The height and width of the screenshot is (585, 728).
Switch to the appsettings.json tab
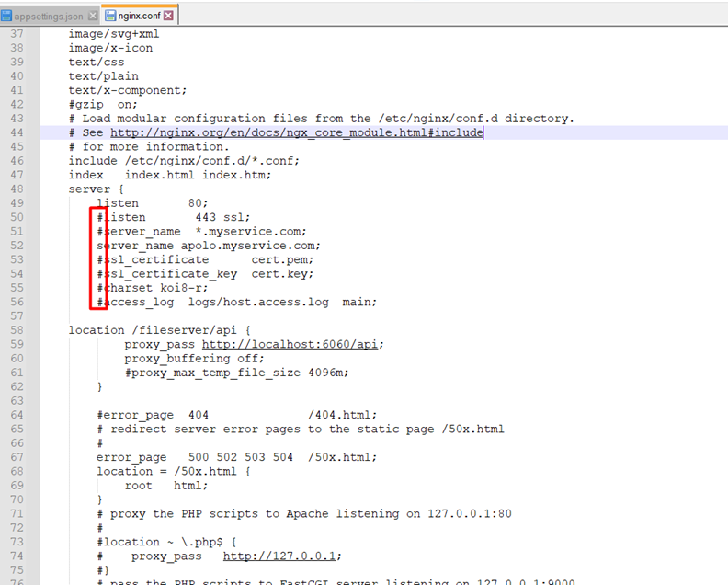click(x=50, y=17)
